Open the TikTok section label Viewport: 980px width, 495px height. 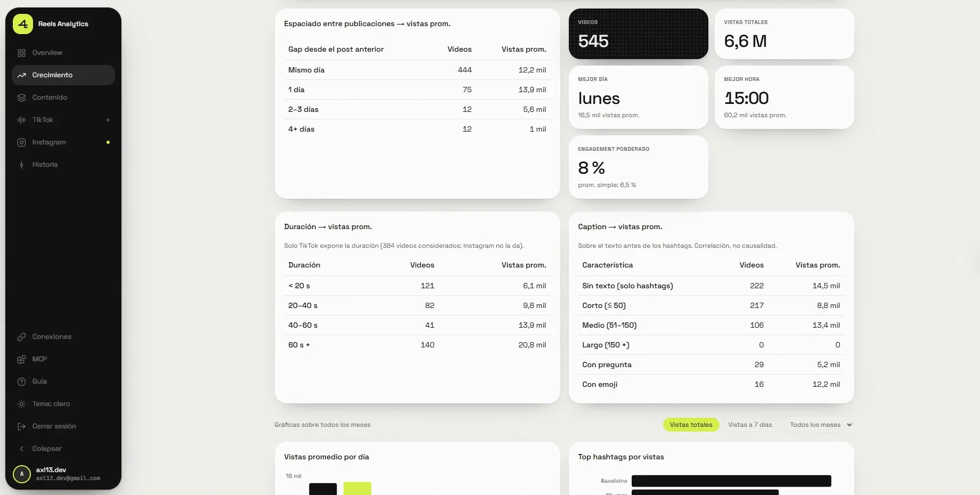tap(43, 120)
